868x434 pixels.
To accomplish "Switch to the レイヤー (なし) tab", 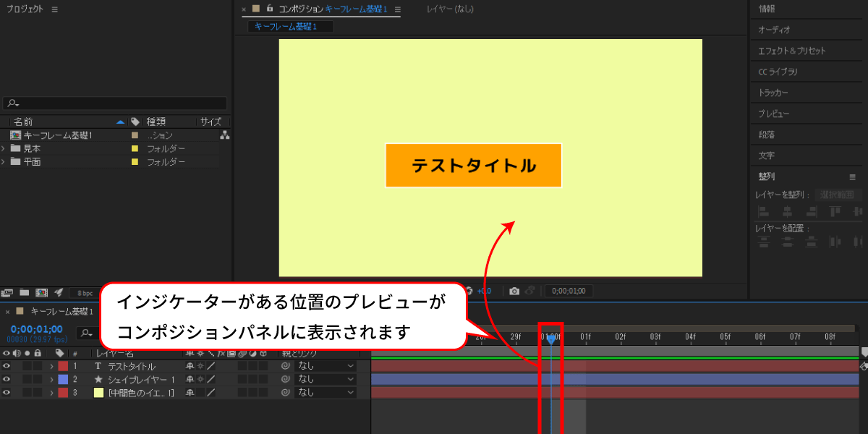I will pos(450,9).
